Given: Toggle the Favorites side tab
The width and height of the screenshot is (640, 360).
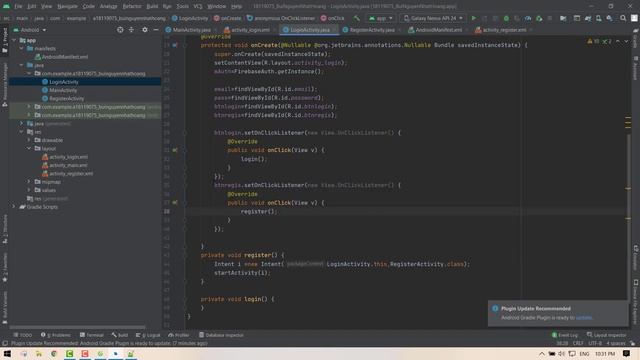Looking at the screenshot, I should coord(4,267).
